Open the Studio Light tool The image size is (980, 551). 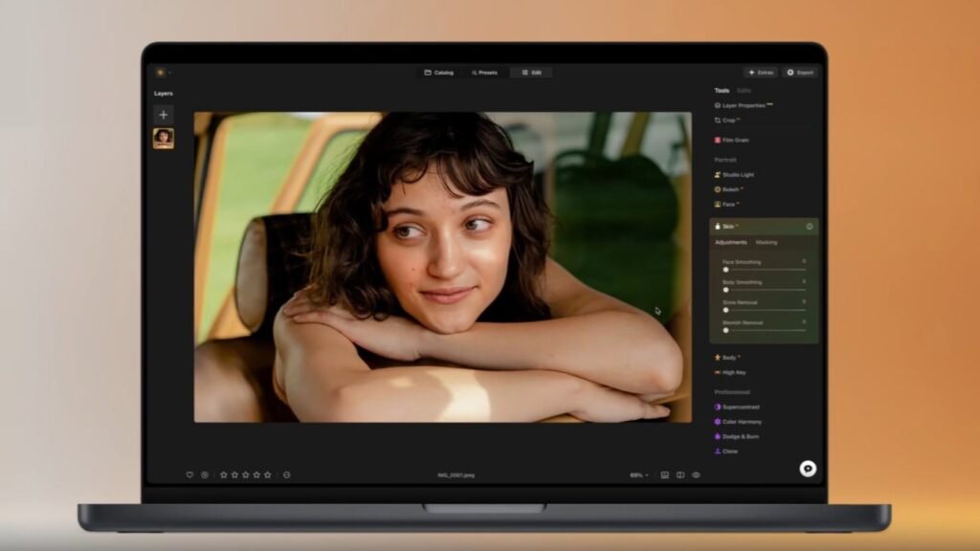point(734,175)
